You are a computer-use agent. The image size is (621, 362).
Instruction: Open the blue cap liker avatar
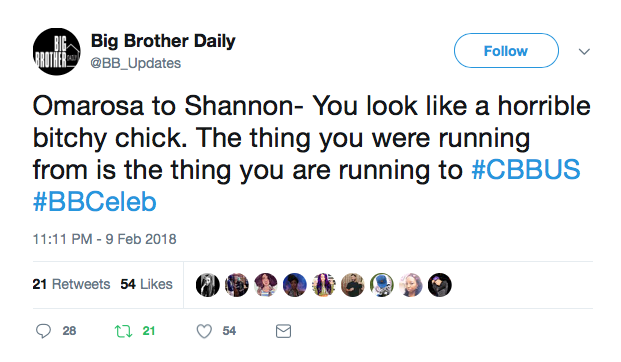point(382,285)
